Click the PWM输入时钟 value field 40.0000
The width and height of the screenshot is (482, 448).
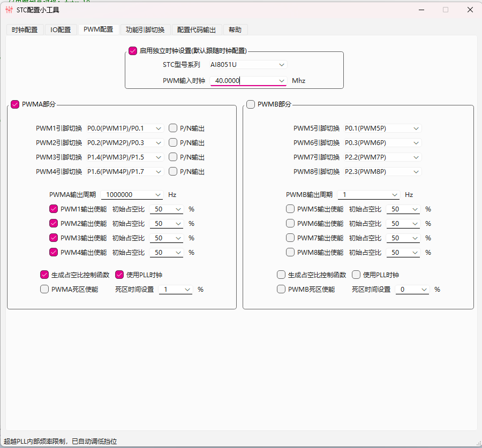243,81
